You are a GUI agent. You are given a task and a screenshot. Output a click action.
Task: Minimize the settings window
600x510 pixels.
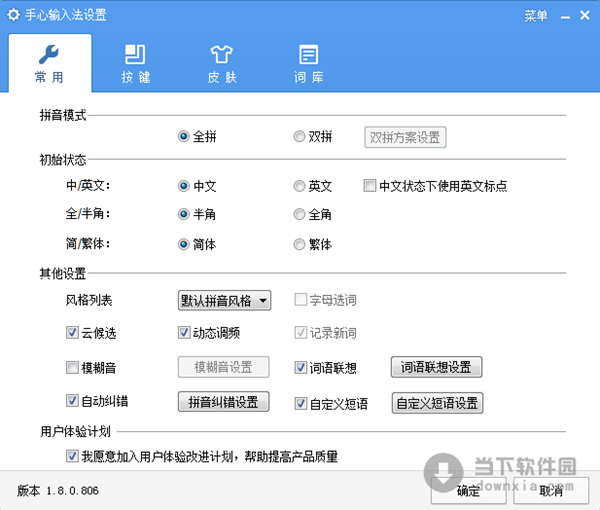(565, 17)
